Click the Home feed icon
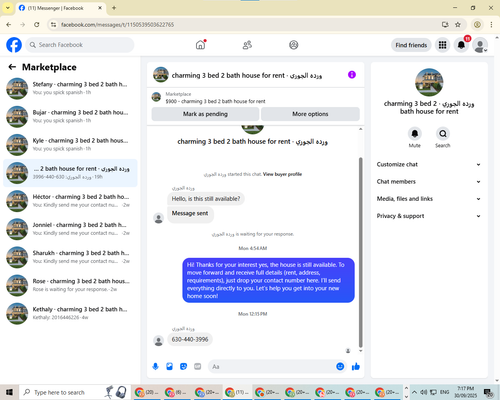 point(200,45)
